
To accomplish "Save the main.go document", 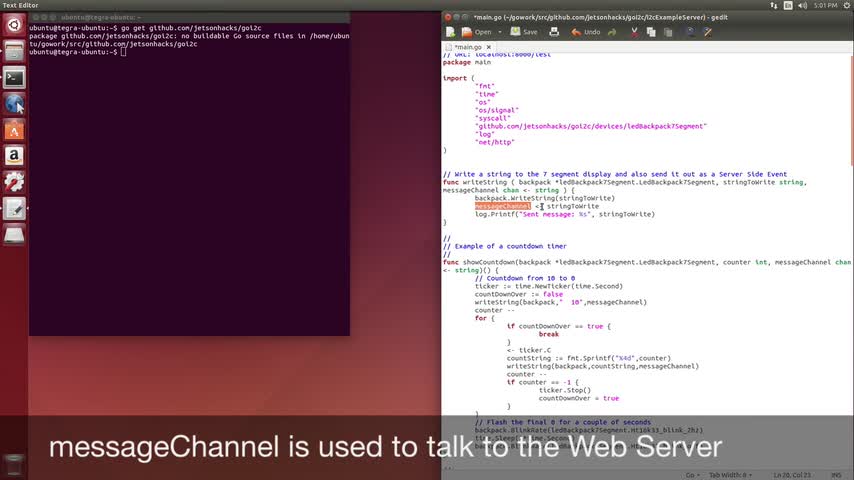I will (524, 32).
